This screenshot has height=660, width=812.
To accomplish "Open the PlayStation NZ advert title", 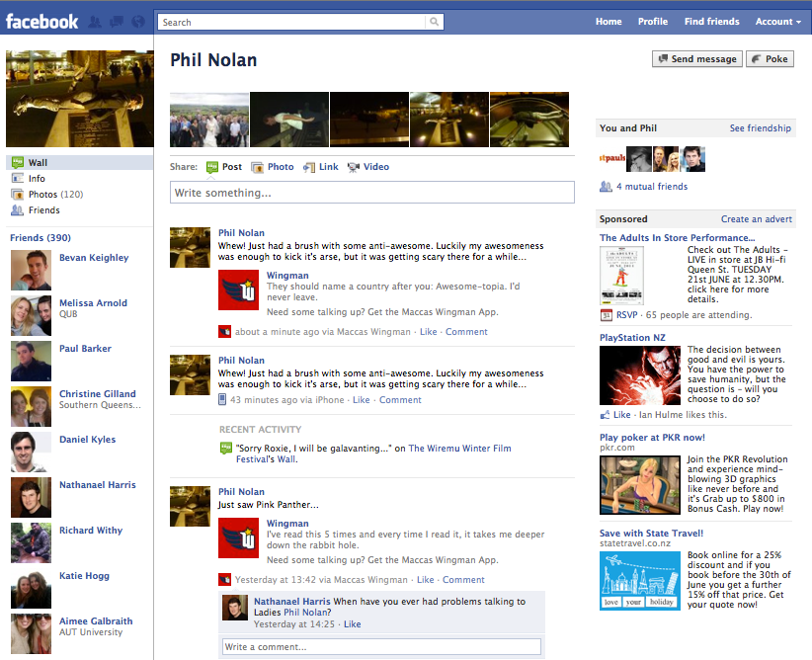I will pyautogui.click(x=632, y=337).
